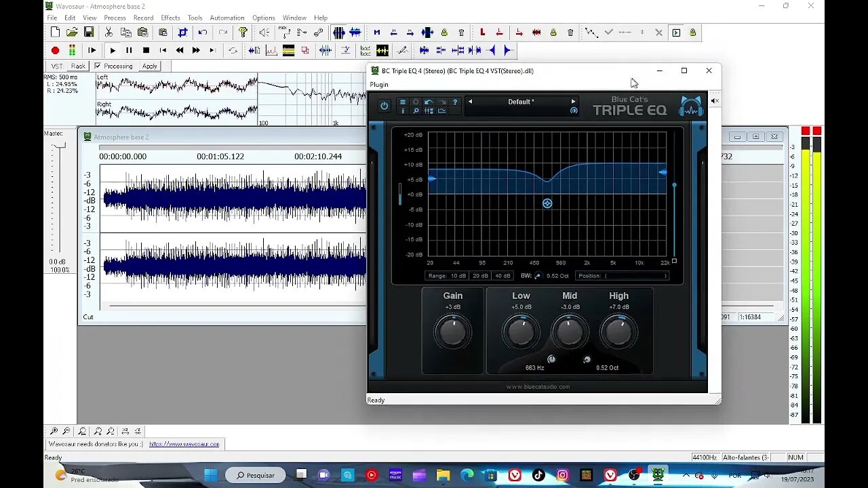Mute the plugin with the speaker icon

(714, 101)
